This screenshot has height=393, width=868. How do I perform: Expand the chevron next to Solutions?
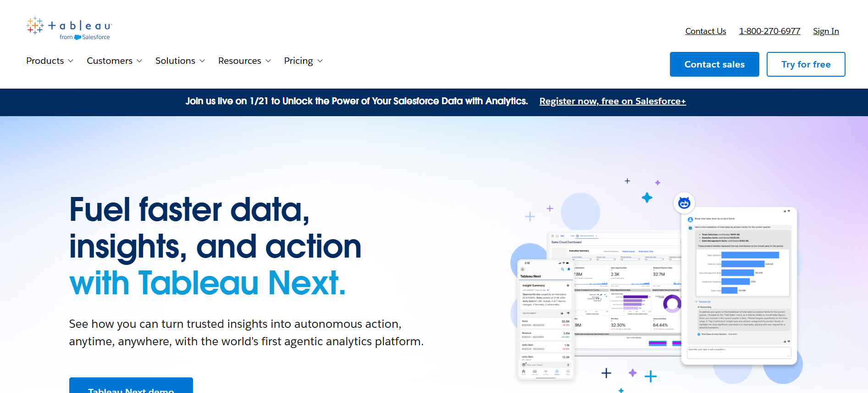tap(202, 61)
